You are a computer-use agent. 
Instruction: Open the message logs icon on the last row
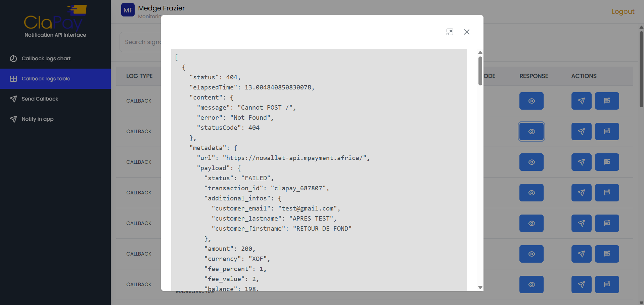tap(607, 284)
